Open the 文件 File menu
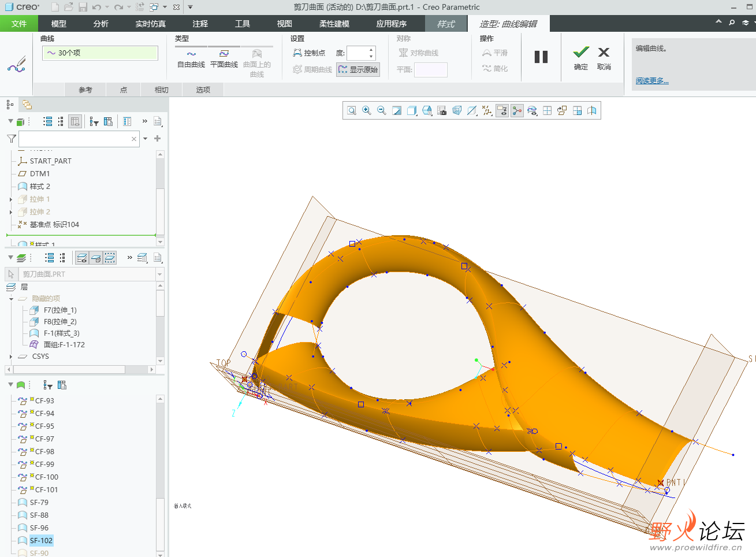Viewport: 756px width, 557px height. point(19,24)
